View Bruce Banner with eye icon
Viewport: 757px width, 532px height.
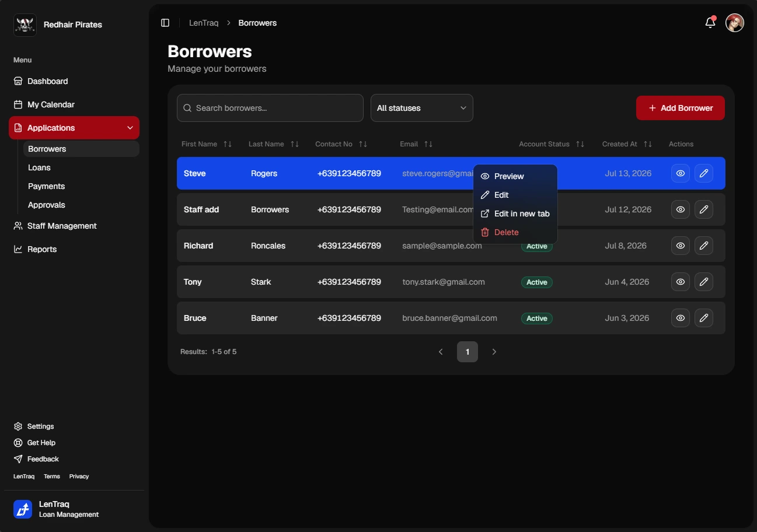pyautogui.click(x=681, y=318)
